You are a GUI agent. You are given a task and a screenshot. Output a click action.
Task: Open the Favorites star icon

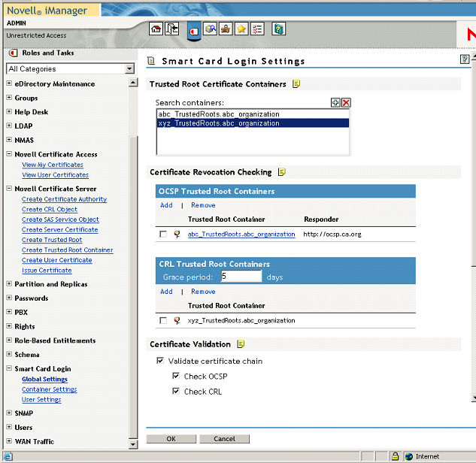pyautogui.click(x=241, y=29)
